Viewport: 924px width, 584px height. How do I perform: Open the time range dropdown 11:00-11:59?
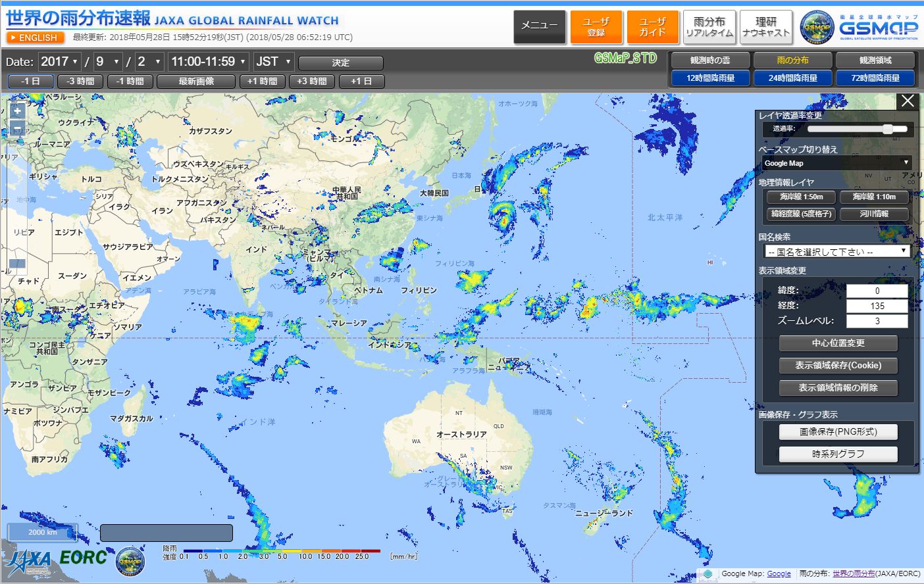click(209, 62)
